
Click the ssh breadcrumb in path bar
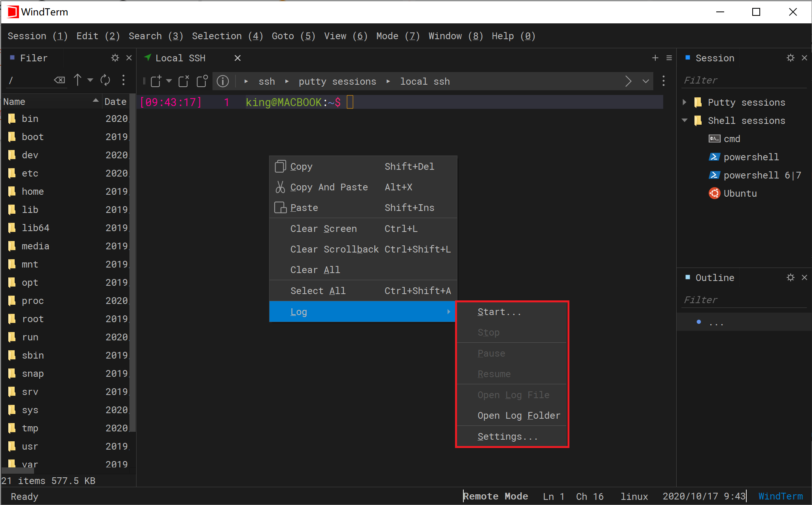(267, 82)
